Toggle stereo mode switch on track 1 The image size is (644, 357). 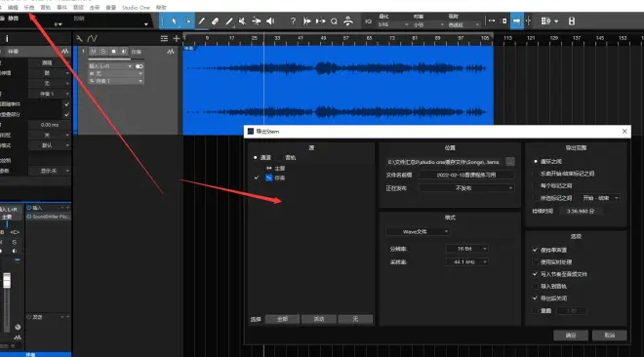point(140,66)
